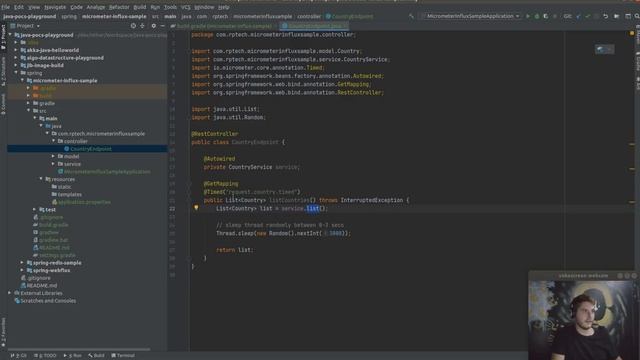Click the rollback/undo icon in toolbar
The width and height of the screenshot is (640, 360).
(606, 16)
